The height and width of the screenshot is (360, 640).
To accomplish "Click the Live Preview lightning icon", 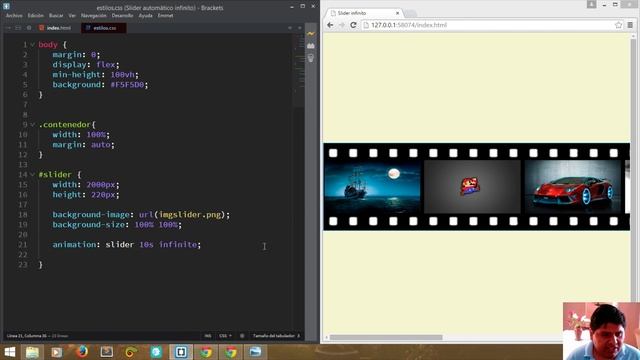I will pyautogui.click(x=311, y=33).
